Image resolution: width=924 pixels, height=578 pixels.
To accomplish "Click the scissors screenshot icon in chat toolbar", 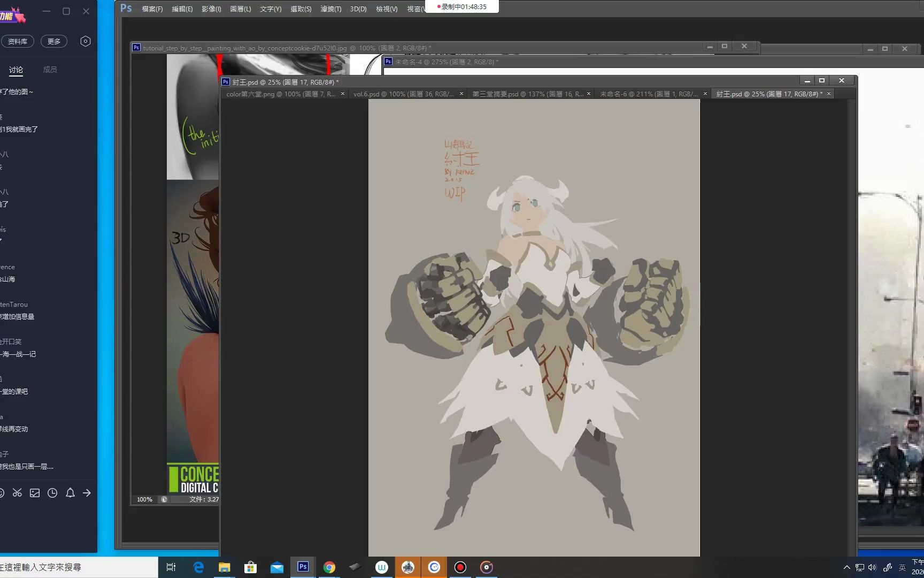I will click(x=17, y=493).
